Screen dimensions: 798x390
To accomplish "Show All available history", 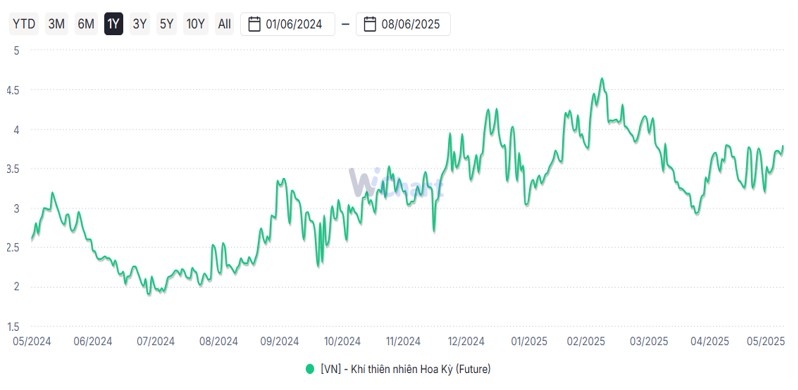I will point(224,24).
